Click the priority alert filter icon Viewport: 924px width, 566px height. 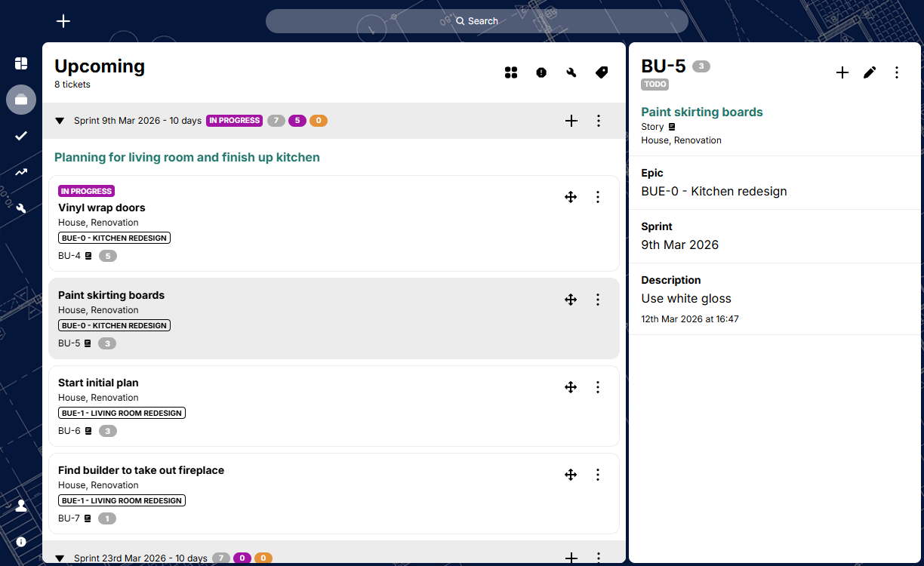541,72
